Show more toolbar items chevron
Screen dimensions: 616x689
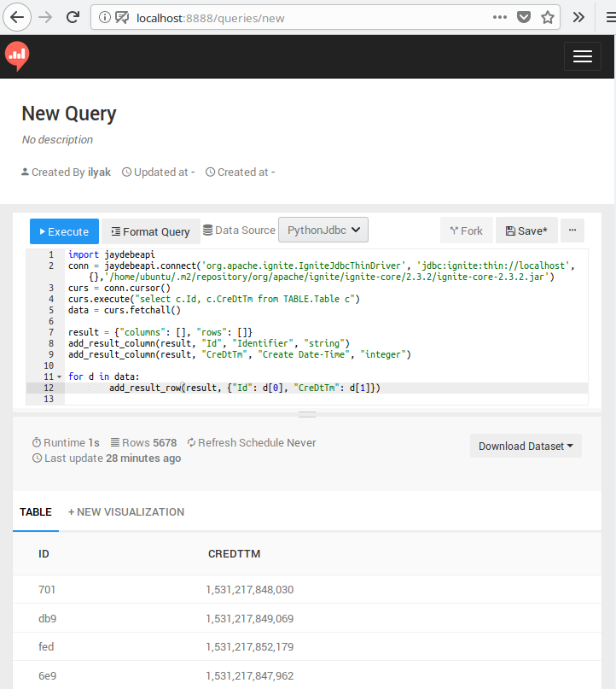click(x=578, y=18)
